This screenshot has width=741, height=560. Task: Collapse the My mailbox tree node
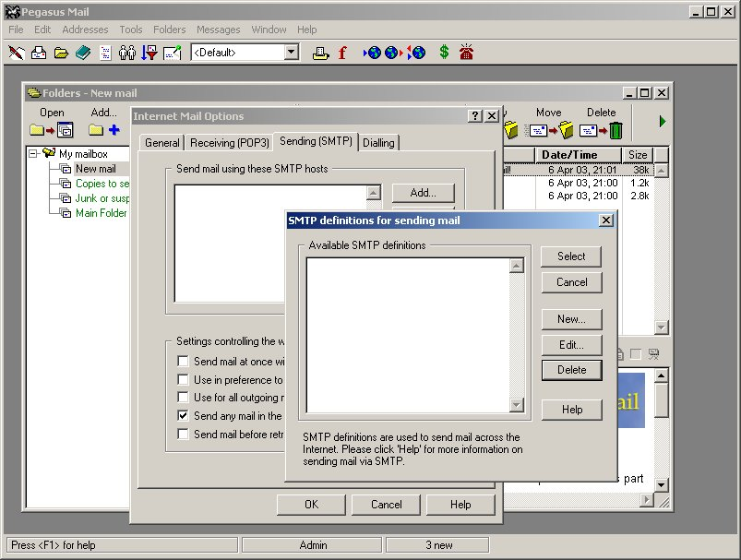34,154
